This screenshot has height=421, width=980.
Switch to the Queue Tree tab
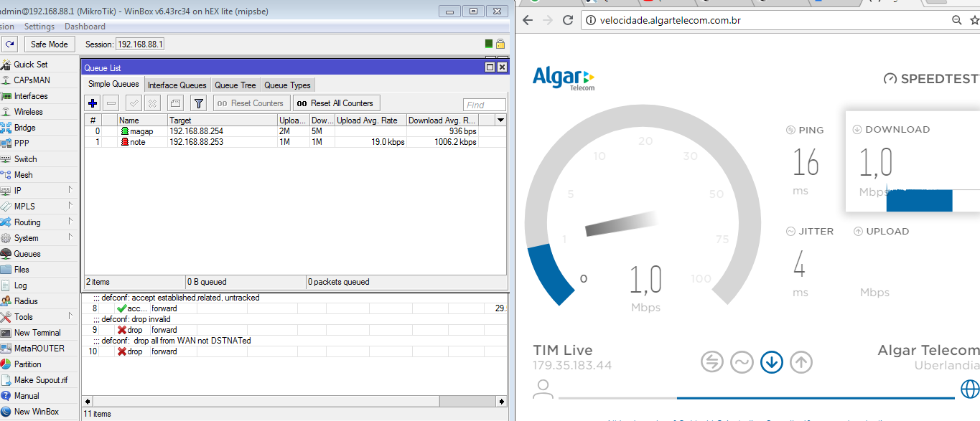pyautogui.click(x=235, y=85)
